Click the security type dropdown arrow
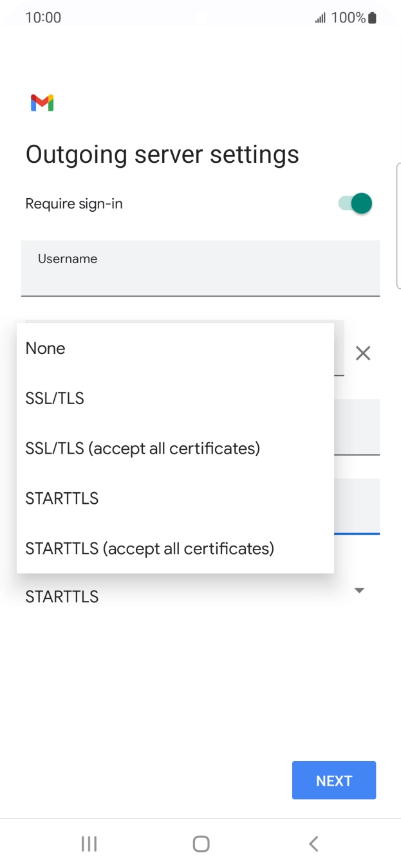Viewport: 401px width, 868px height. click(x=359, y=590)
